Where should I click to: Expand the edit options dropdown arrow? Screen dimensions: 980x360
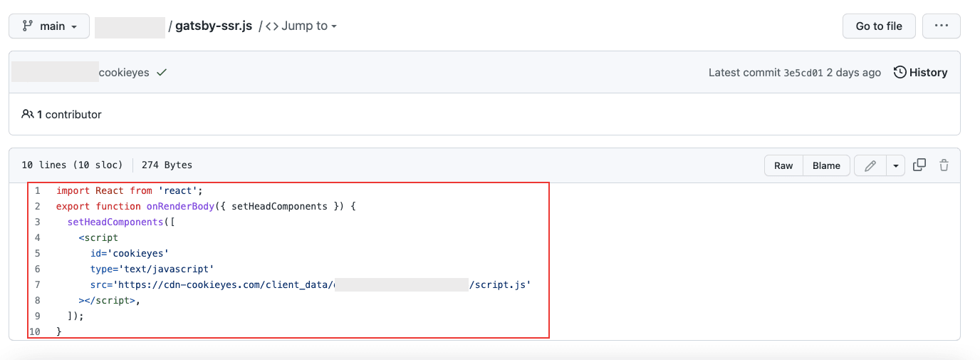(895, 165)
